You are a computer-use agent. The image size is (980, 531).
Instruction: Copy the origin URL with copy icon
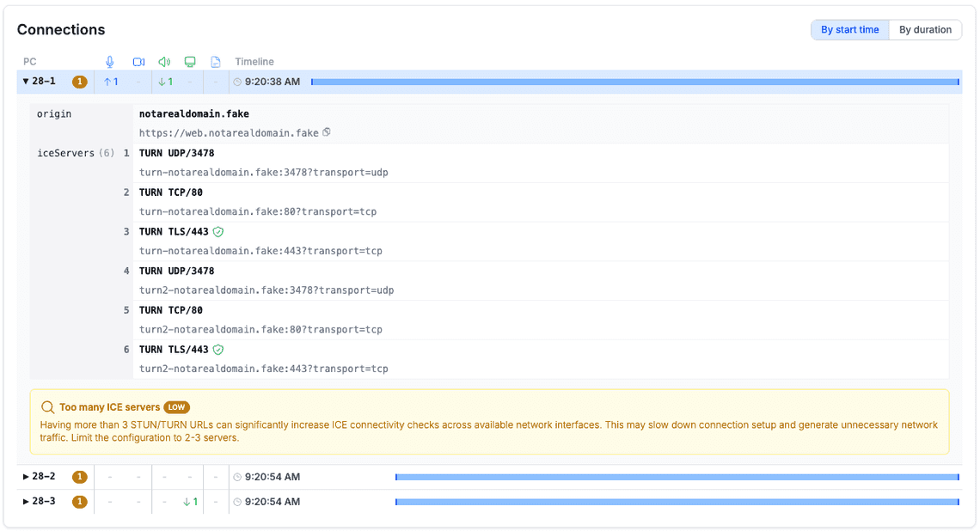327,132
